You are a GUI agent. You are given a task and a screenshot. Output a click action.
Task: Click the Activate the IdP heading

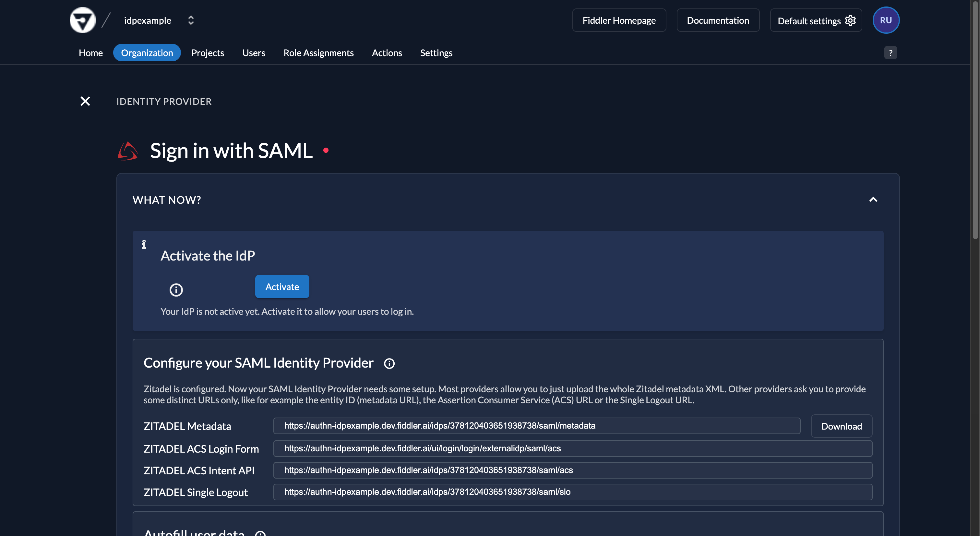(208, 256)
